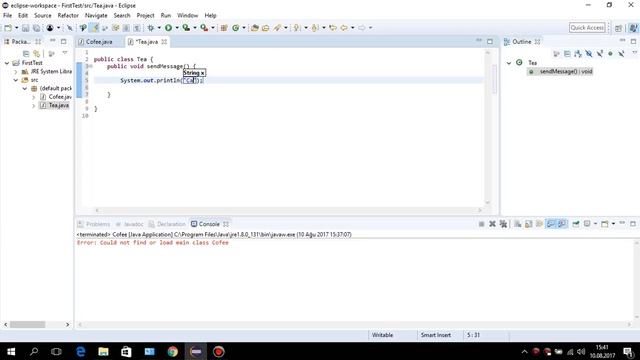Open the Refactor menu
640x360 pixels.
68,16
